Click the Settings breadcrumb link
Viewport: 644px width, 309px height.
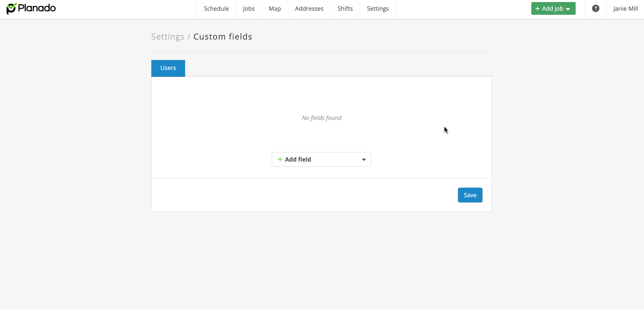tap(168, 37)
